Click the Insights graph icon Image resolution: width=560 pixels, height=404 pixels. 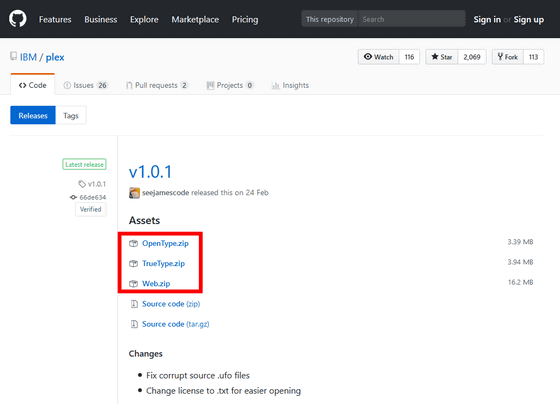pos(275,85)
